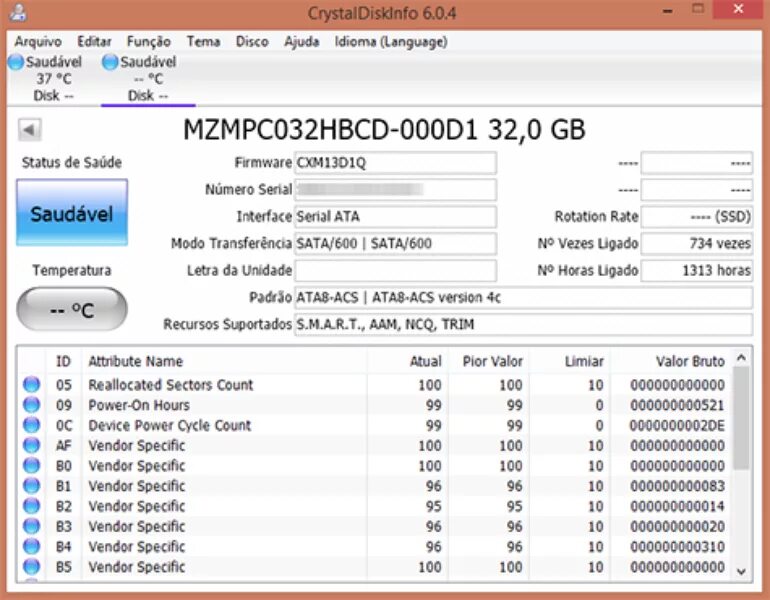Image resolution: width=770 pixels, height=600 pixels.
Task: Click the blue health icon on second disk tab
Action: (x=110, y=62)
